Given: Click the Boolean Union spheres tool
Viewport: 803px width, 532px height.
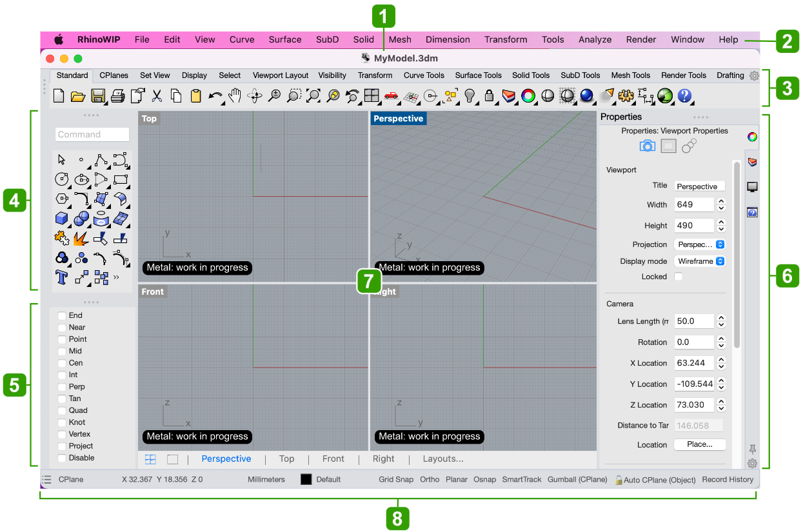Looking at the screenshot, I should coord(81,219).
